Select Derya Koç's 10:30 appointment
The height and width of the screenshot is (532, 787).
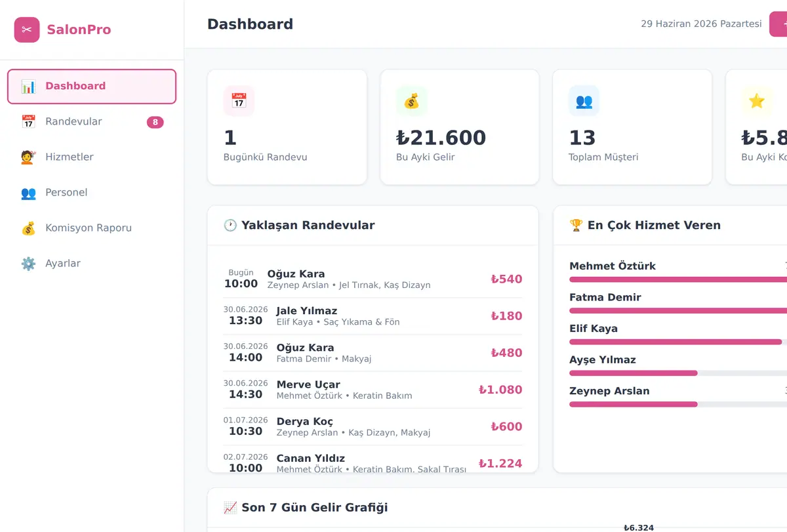click(373, 426)
